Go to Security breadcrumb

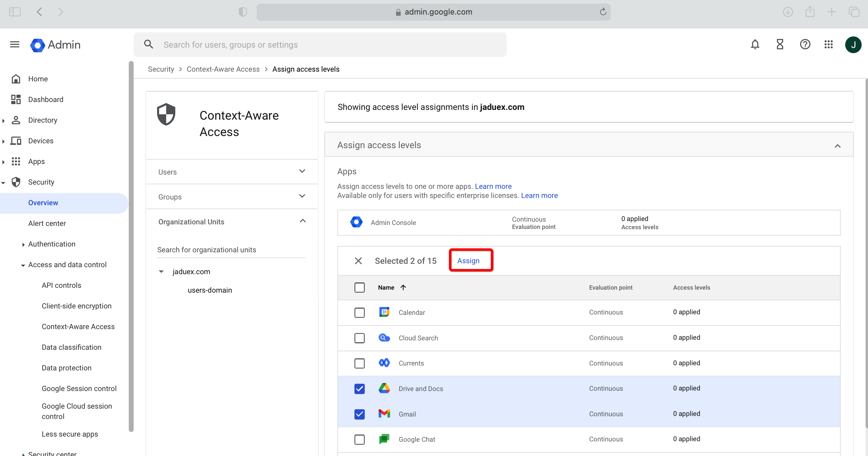(x=161, y=69)
